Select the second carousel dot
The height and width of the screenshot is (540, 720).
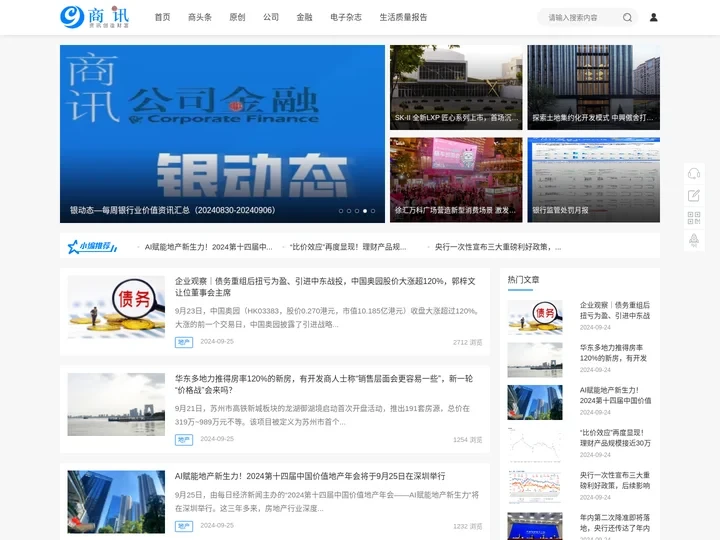point(349,211)
